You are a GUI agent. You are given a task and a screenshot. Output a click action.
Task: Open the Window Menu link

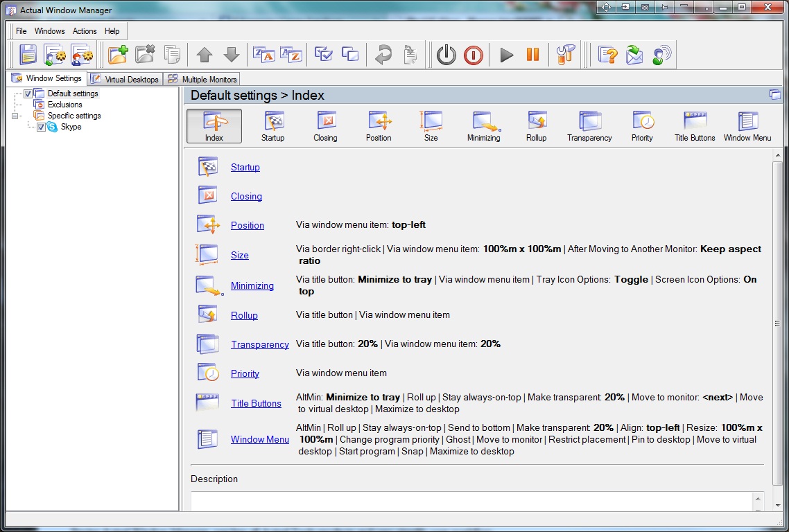tap(260, 439)
